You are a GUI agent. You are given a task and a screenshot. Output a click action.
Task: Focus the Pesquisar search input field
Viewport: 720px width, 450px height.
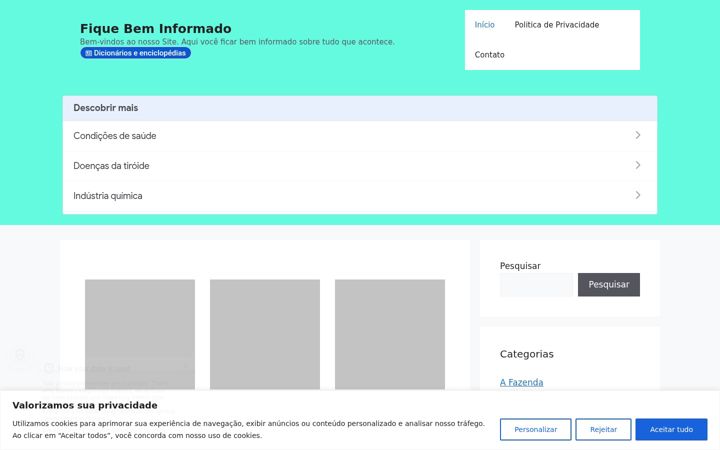536,285
